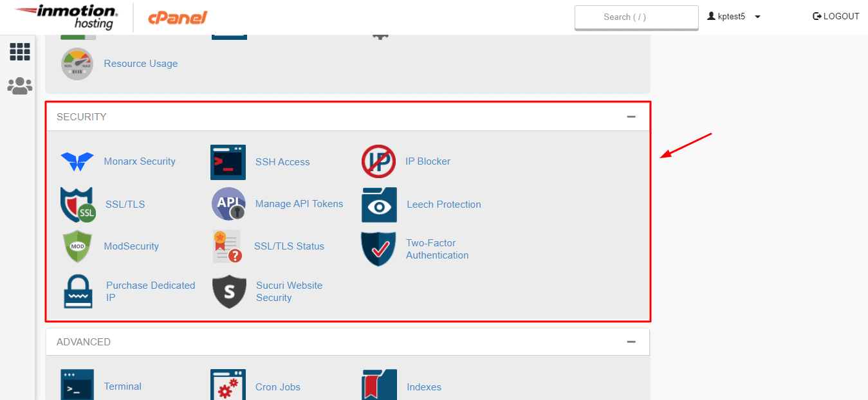Open the IP Blocker icon
868x400 pixels.
378,161
